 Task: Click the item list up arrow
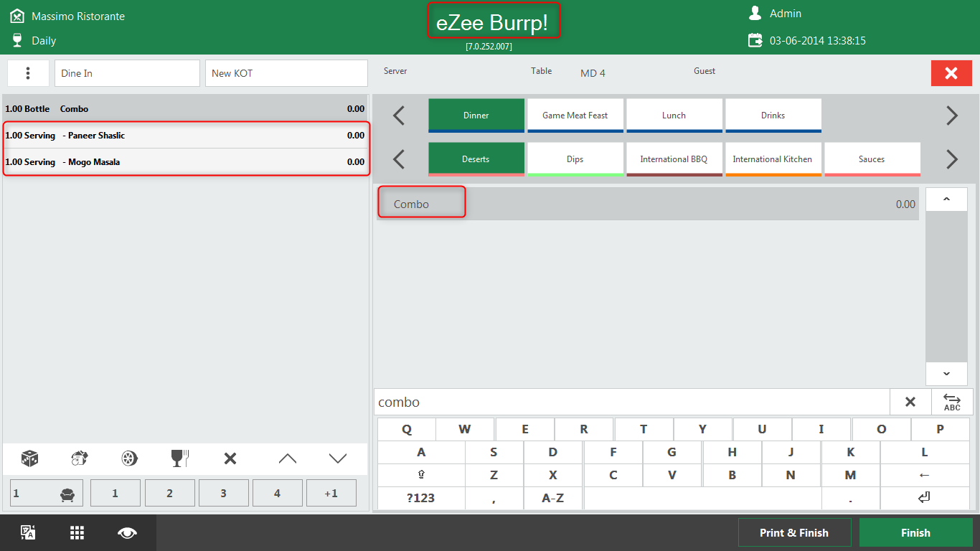(946, 199)
